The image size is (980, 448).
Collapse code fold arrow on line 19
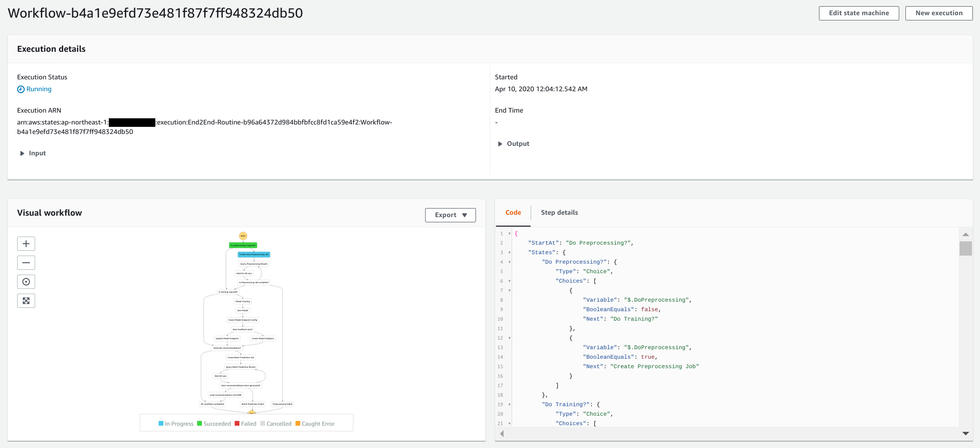click(x=509, y=405)
